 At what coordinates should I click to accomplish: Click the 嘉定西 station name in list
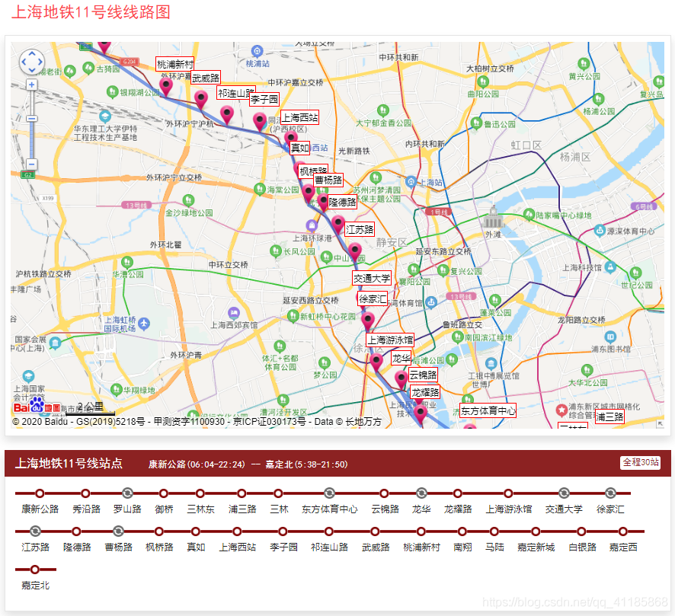pos(623,547)
